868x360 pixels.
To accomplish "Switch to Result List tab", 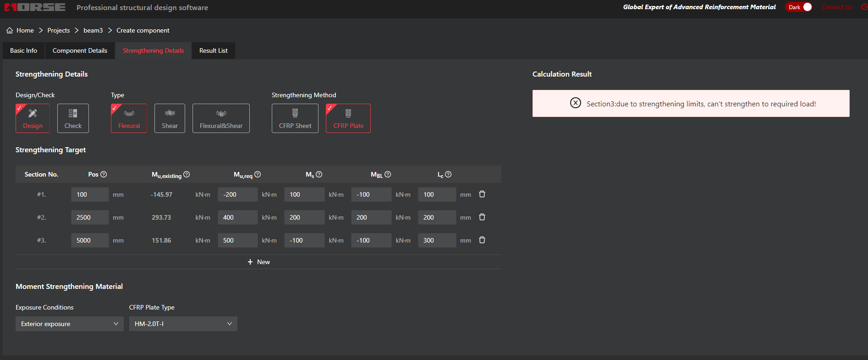I will [213, 50].
